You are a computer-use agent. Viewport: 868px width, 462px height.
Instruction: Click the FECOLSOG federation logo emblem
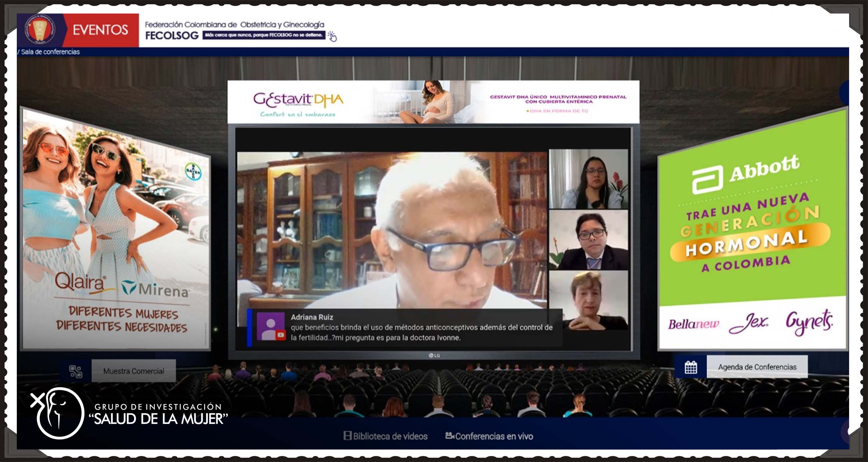pyautogui.click(x=39, y=29)
